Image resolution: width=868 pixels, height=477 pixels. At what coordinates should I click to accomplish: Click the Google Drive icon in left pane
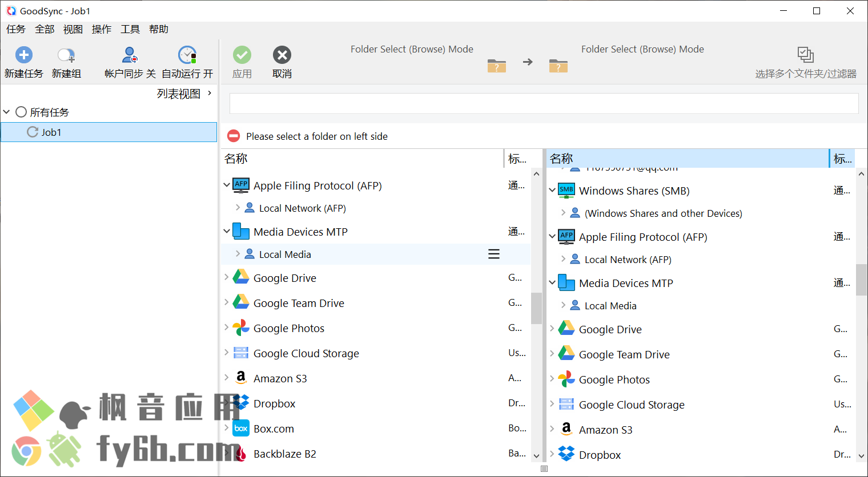click(x=241, y=277)
